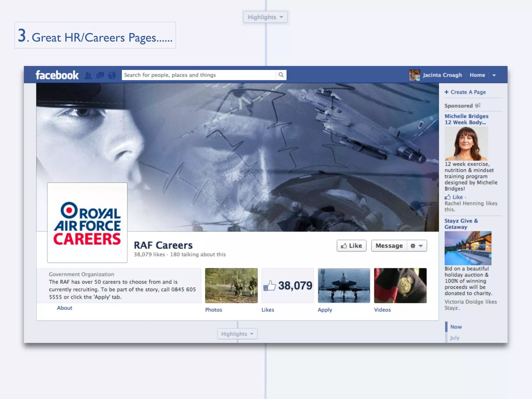Click Jacinta Croagh's profile picture

[414, 75]
